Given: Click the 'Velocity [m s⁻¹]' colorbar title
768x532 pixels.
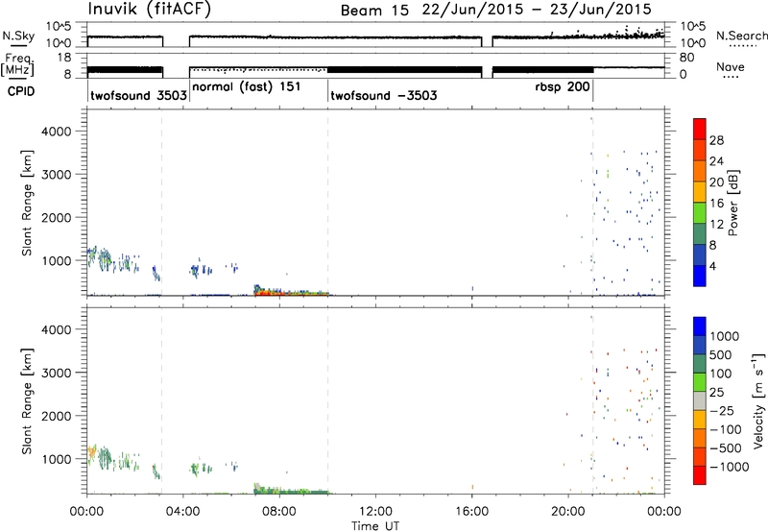Looking at the screenshot, I should pos(758,400).
